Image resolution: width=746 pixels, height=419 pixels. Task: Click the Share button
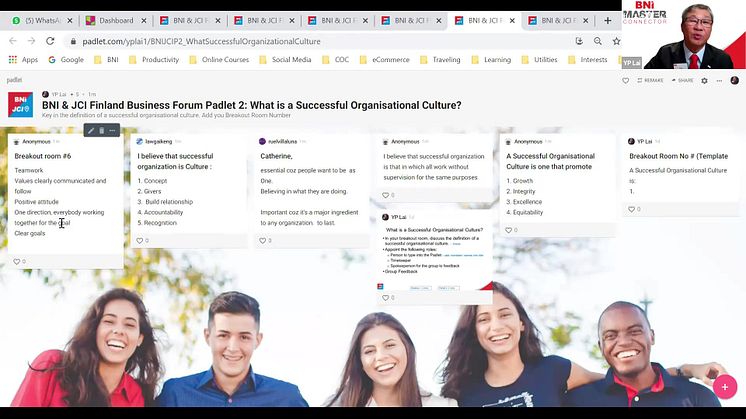click(683, 80)
